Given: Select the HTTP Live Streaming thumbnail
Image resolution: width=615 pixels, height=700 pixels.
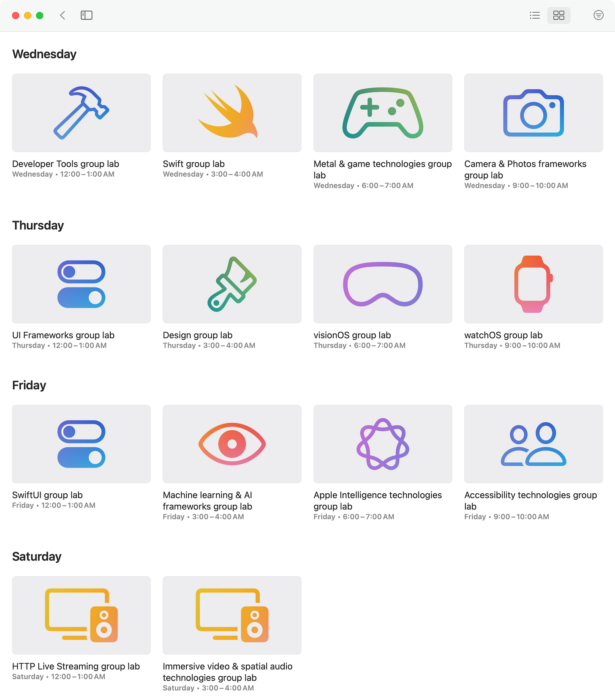Looking at the screenshot, I should coord(81,615).
